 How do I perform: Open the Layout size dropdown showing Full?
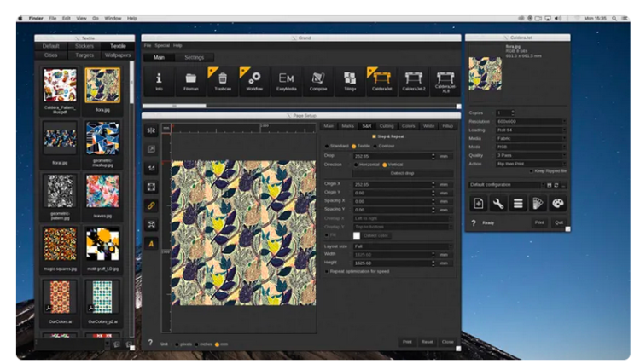tap(403, 246)
